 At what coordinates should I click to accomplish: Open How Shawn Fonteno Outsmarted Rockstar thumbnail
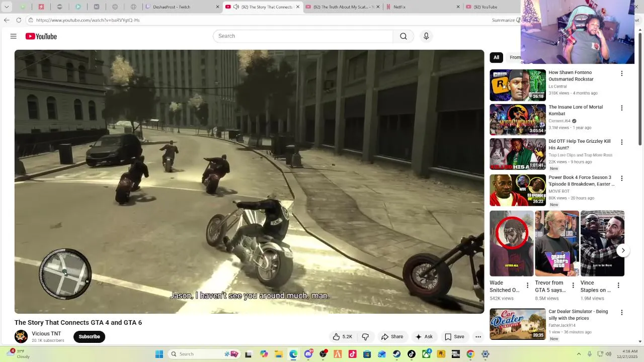click(x=518, y=85)
